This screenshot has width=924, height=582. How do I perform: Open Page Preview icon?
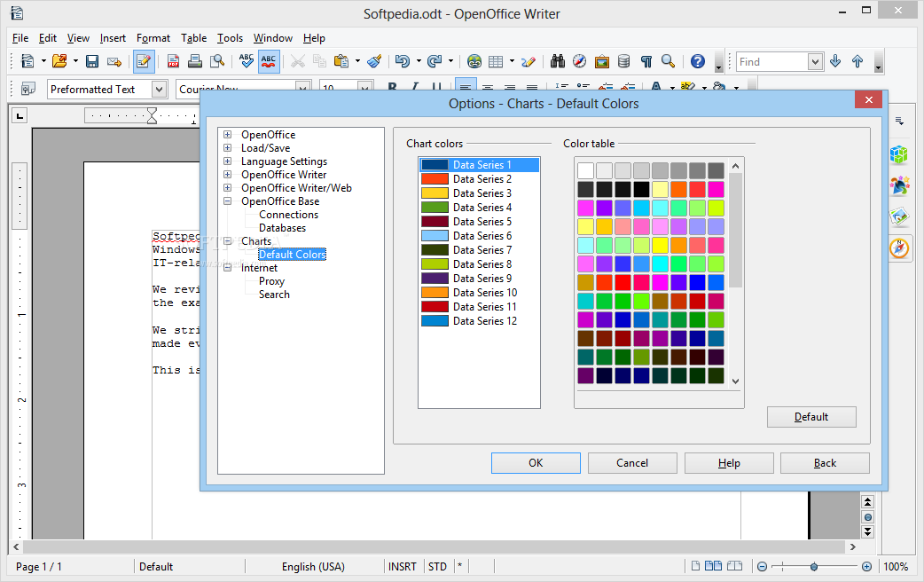(217, 61)
